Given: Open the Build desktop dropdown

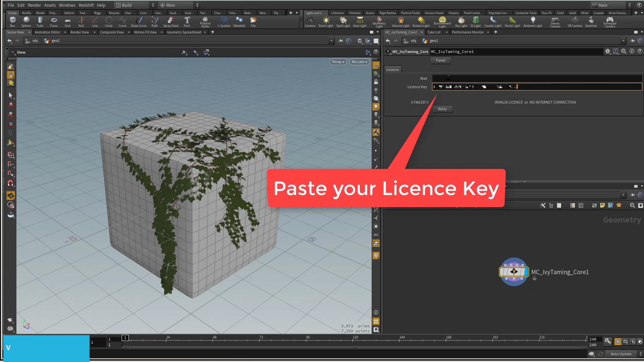Looking at the screenshot, I should coord(135,5).
